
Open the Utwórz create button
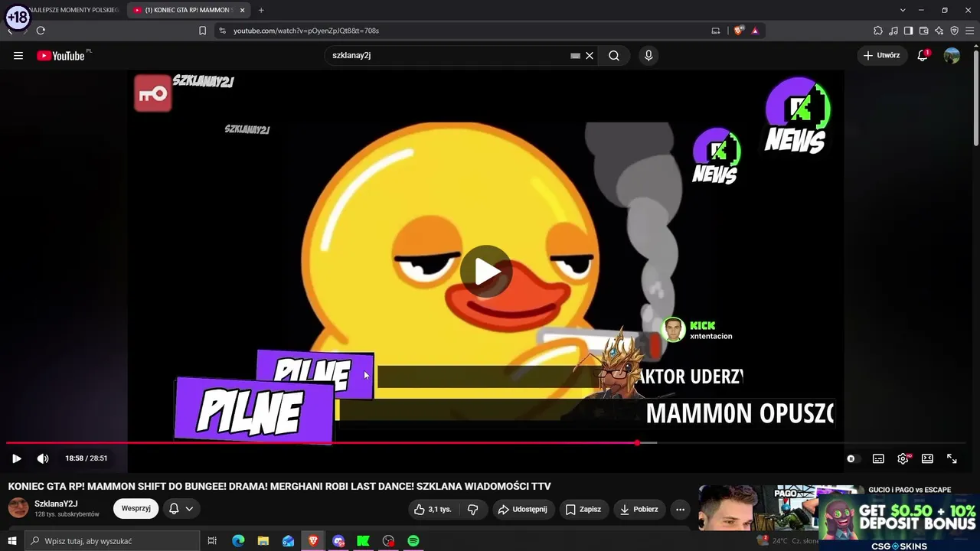point(882,56)
